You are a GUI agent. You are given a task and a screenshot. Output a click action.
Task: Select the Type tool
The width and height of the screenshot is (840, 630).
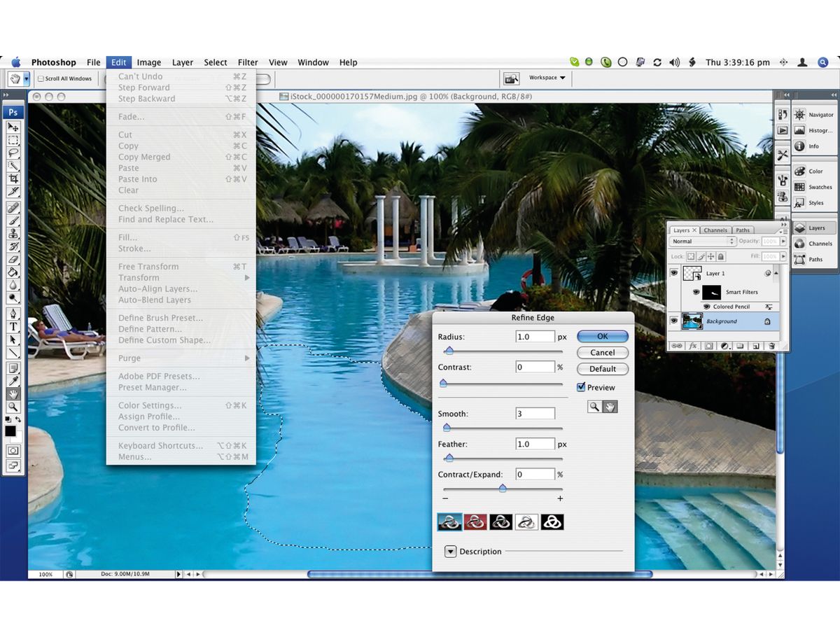pyautogui.click(x=13, y=325)
